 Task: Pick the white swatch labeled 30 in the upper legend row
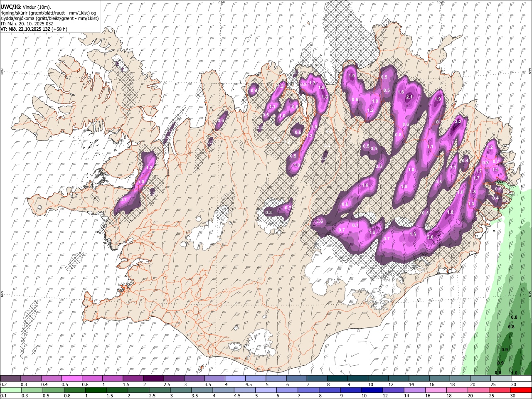click(x=522, y=379)
